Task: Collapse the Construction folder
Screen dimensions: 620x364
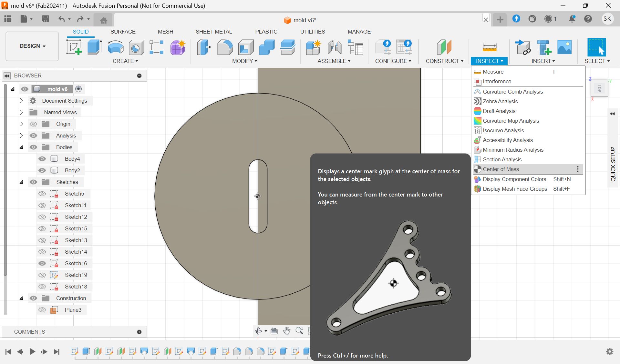Action: tap(21, 298)
